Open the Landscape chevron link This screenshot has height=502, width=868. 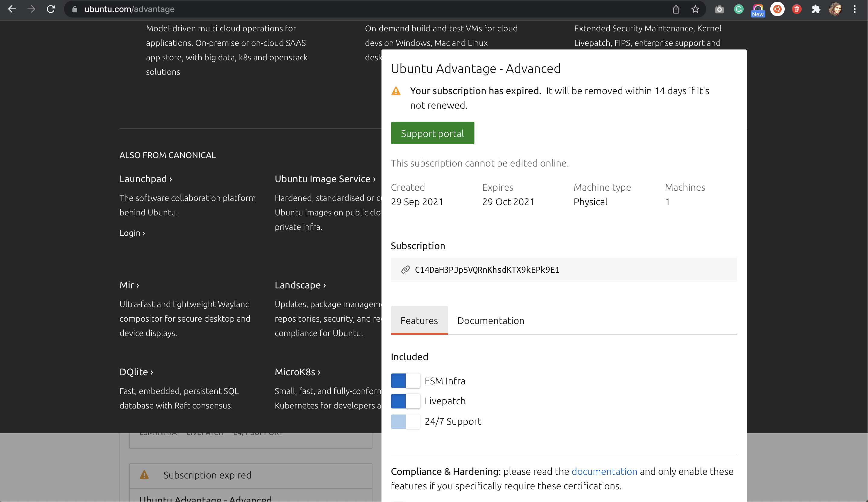tap(300, 285)
